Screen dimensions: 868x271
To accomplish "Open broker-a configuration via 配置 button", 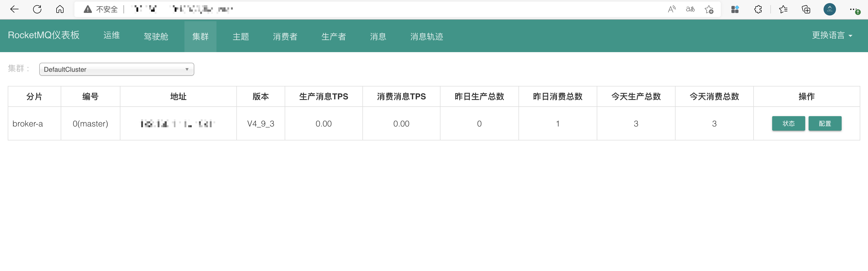I will tap(825, 124).
